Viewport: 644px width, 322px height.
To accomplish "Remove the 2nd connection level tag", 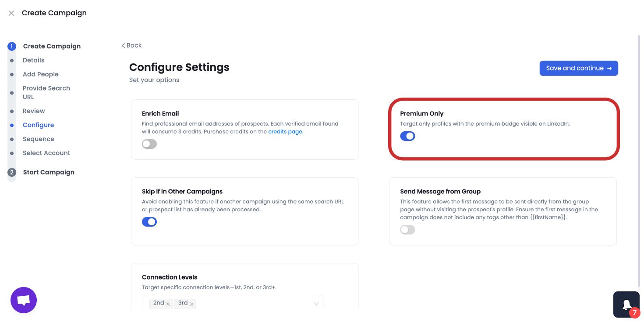I will click(168, 303).
